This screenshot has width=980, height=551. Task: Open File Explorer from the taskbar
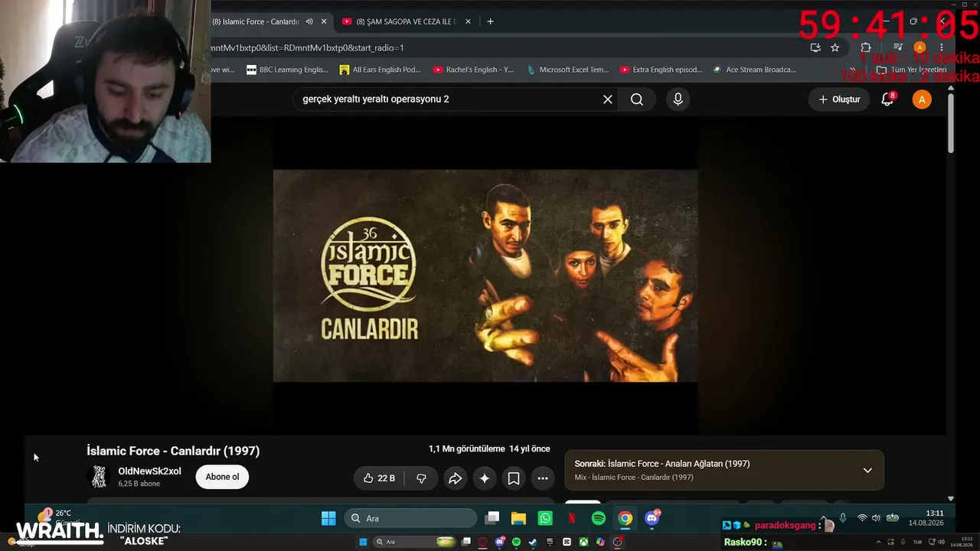coord(518,518)
